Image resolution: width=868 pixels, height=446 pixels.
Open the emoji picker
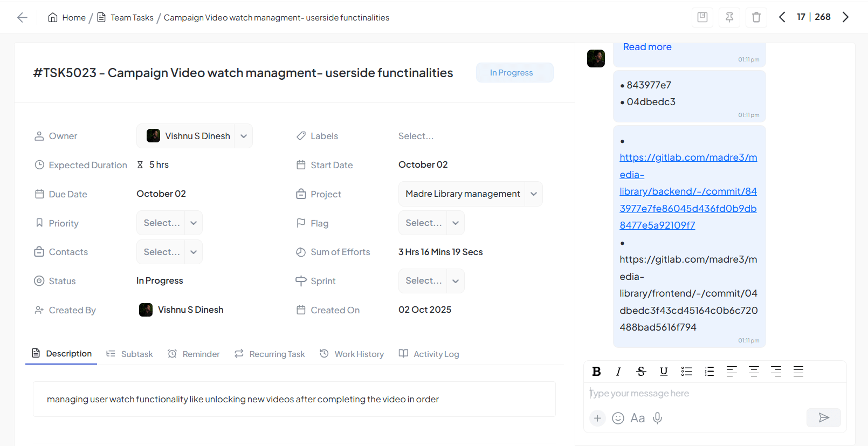click(x=618, y=418)
